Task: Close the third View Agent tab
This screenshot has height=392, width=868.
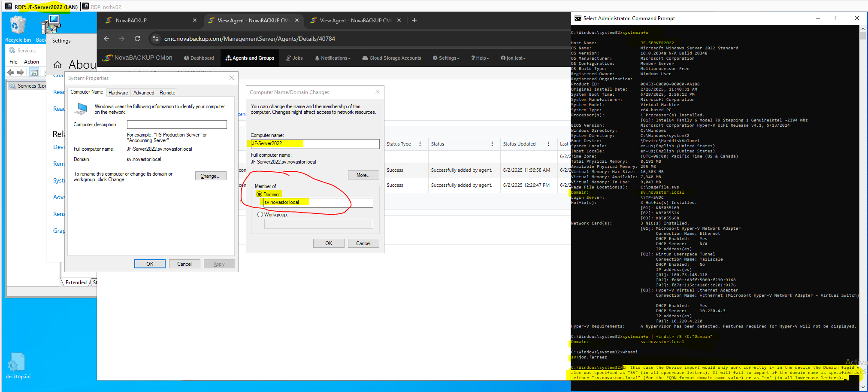Action: 399,20
